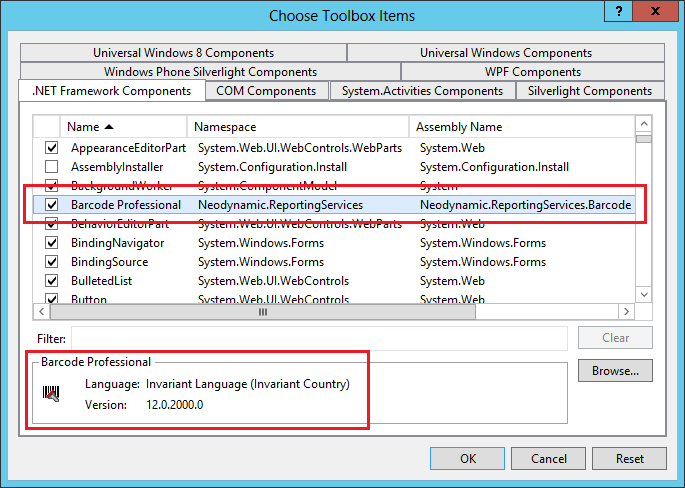Sort by the Assembly Name column header

(522, 127)
